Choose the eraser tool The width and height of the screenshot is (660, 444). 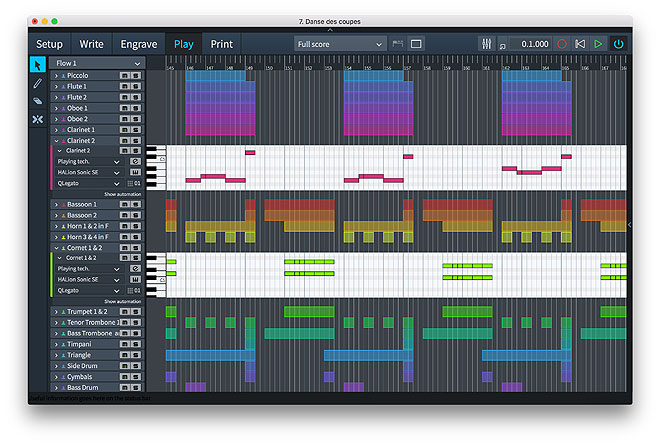coord(37,101)
